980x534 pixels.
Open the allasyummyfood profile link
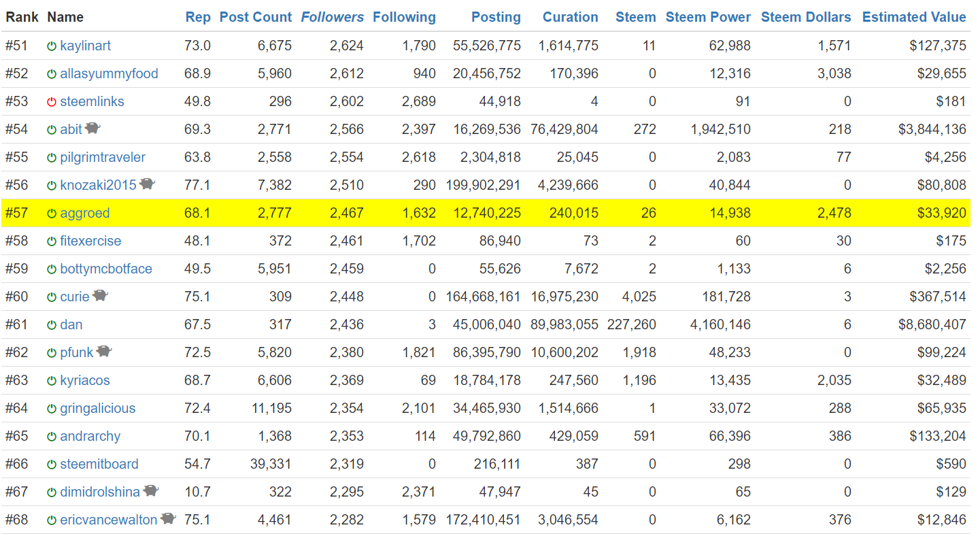(x=109, y=73)
